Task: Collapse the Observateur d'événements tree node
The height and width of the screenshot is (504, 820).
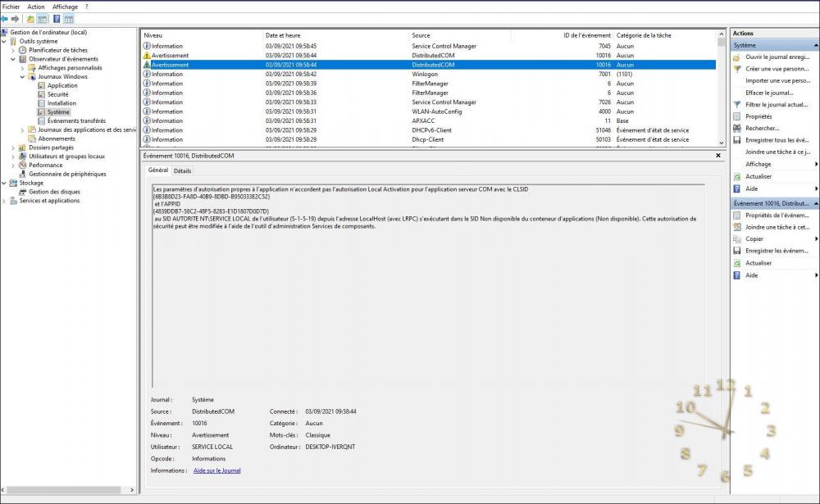Action: point(12,59)
